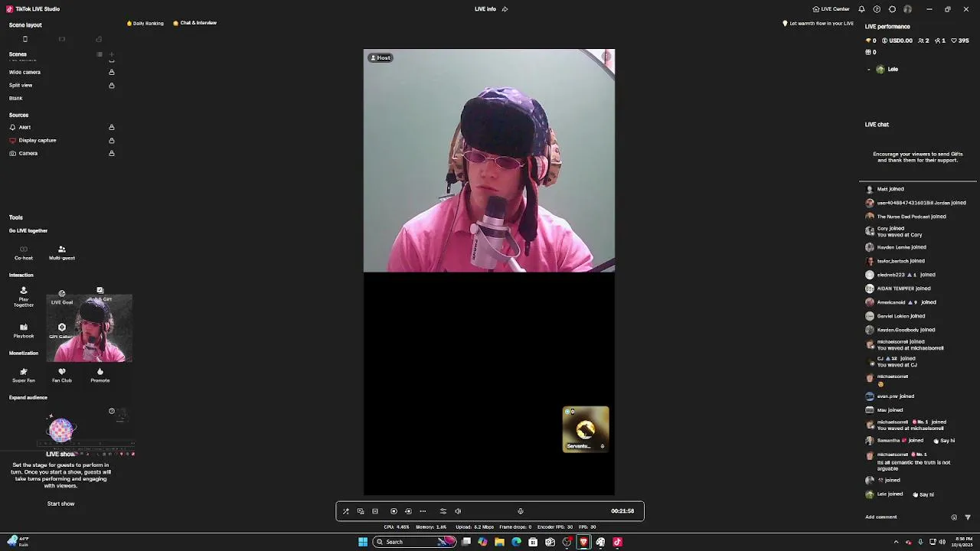Open the taskbar weather widget
This screenshot has height=551, width=980.
pyautogui.click(x=17, y=542)
